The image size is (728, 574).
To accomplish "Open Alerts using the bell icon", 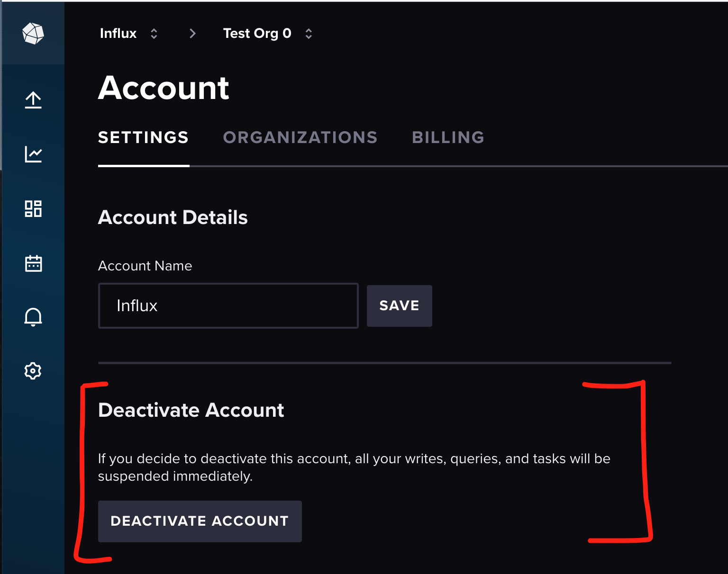I will click(x=33, y=317).
